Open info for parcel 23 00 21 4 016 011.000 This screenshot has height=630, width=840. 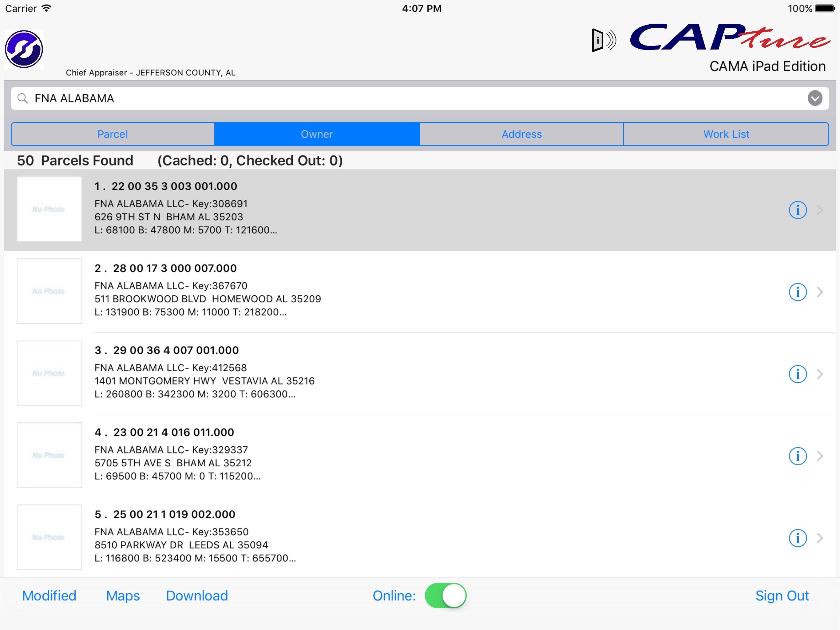point(798,456)
